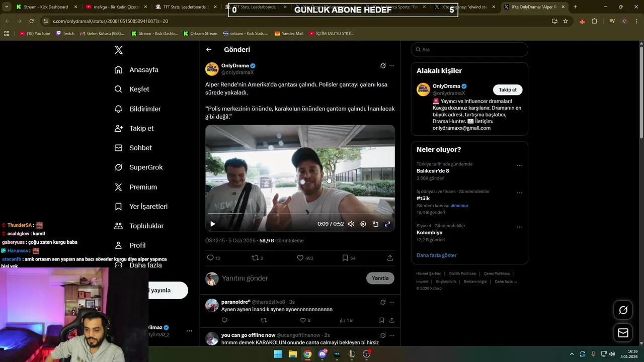Open Bildirimler notifications page
The width and height of the screenshot is (644, 362).
click(137, 109)
